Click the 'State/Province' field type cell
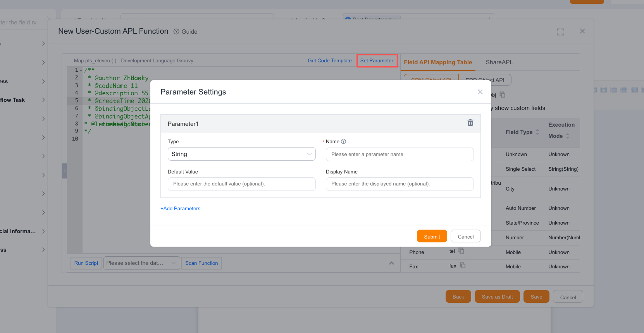644x333 pixels. pos(522,223)
